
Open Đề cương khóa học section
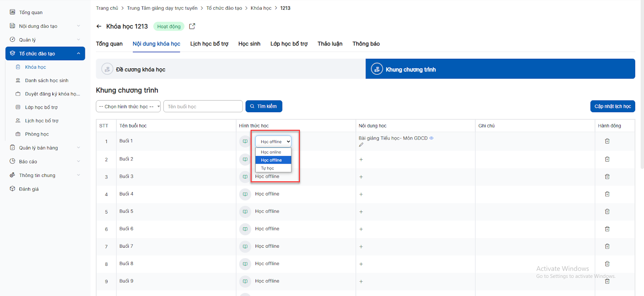[x=231, y=69]
